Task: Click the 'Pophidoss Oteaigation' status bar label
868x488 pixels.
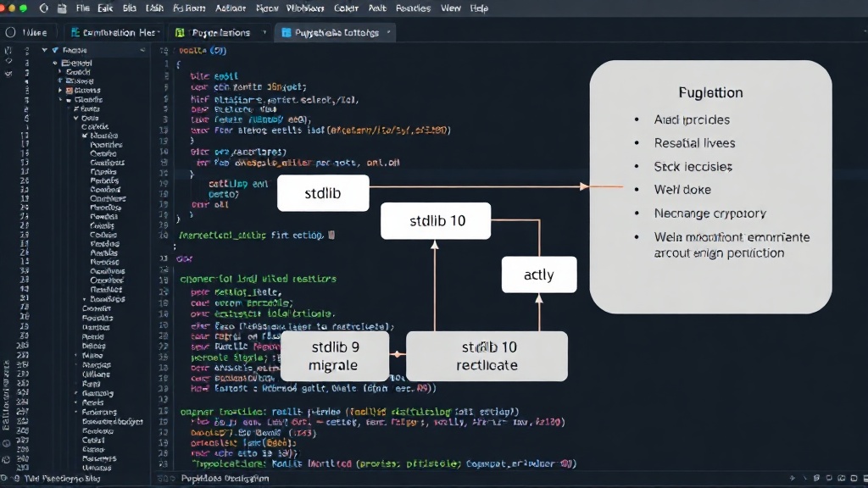Action: (x=225, y=479)
